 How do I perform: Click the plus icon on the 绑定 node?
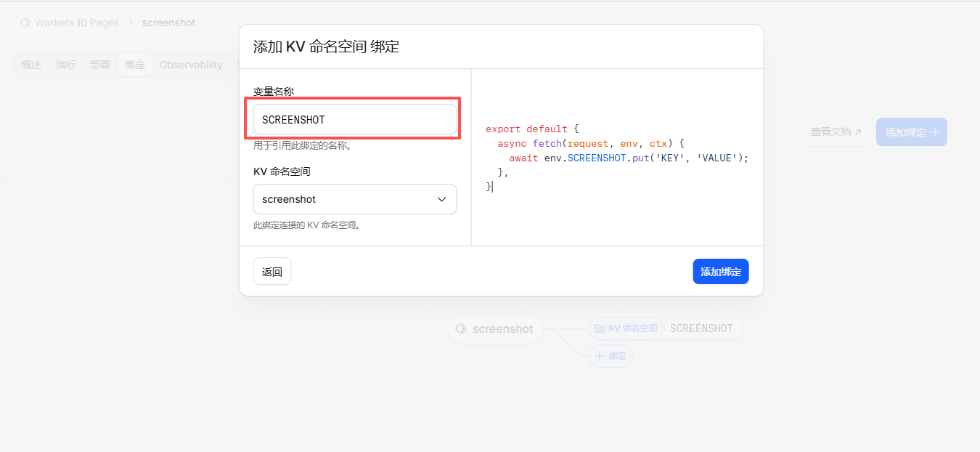pyautogui.click(x=600, y=356)
